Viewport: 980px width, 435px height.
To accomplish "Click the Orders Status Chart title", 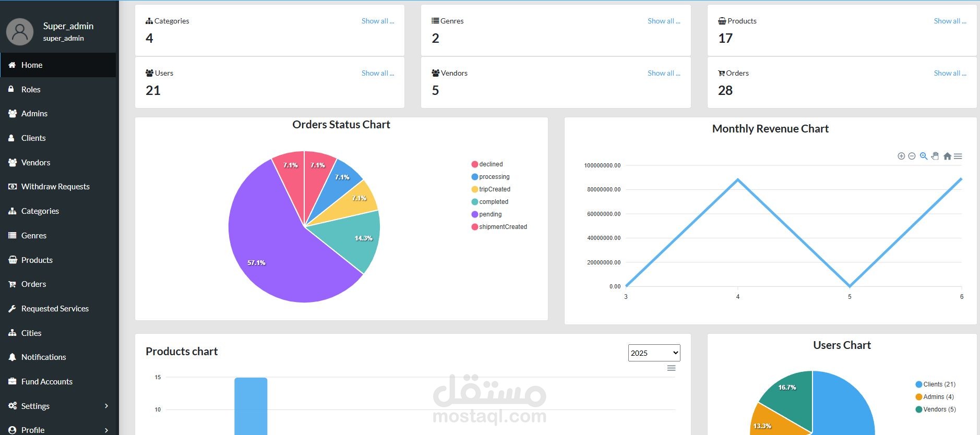I will 341,125.
